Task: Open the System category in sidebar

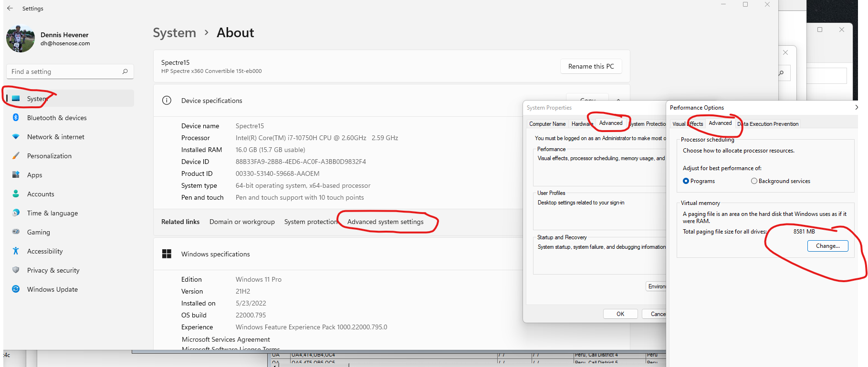Action: 70,99
